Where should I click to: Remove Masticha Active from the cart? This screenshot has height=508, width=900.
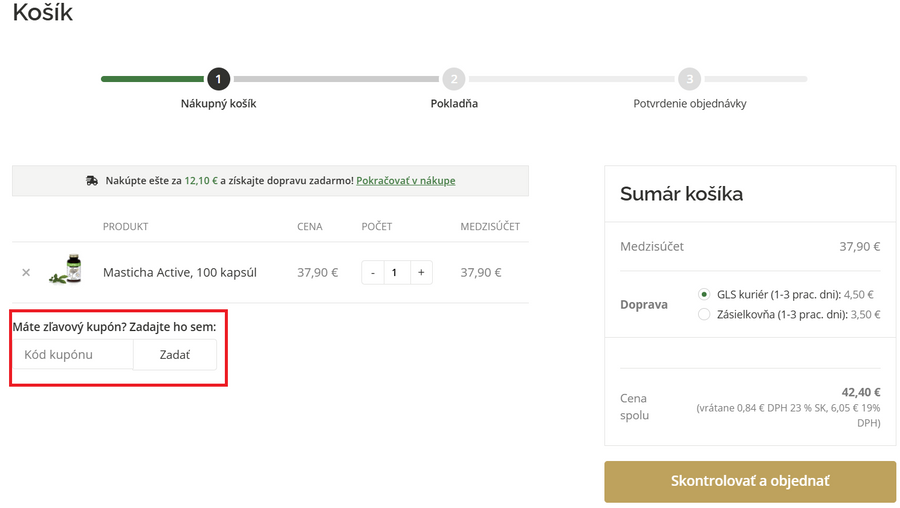(26, 272)
